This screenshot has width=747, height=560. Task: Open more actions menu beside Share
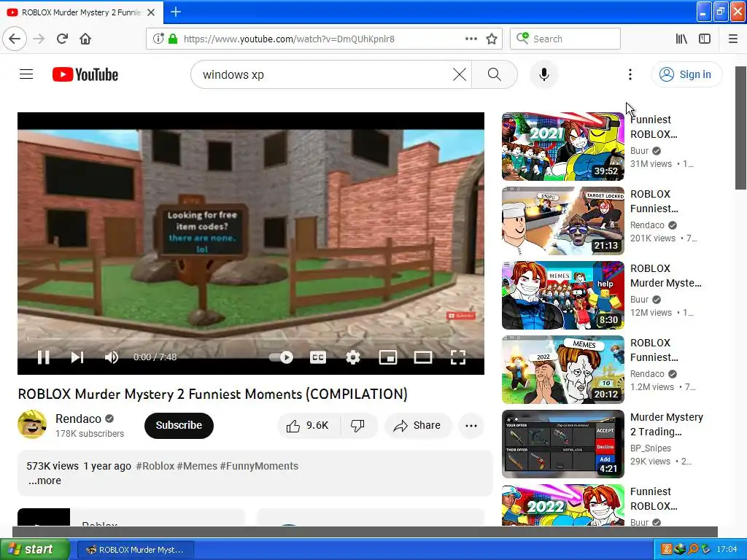click(471, 425)
